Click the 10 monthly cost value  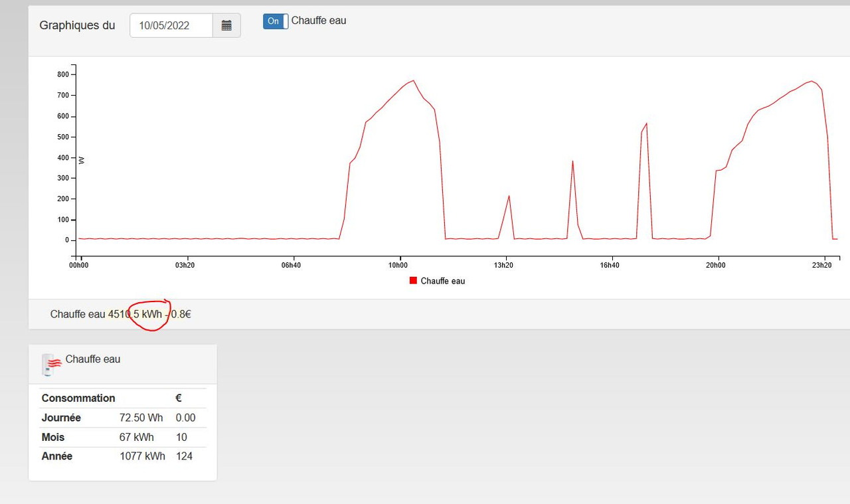[x=181, y=437]
